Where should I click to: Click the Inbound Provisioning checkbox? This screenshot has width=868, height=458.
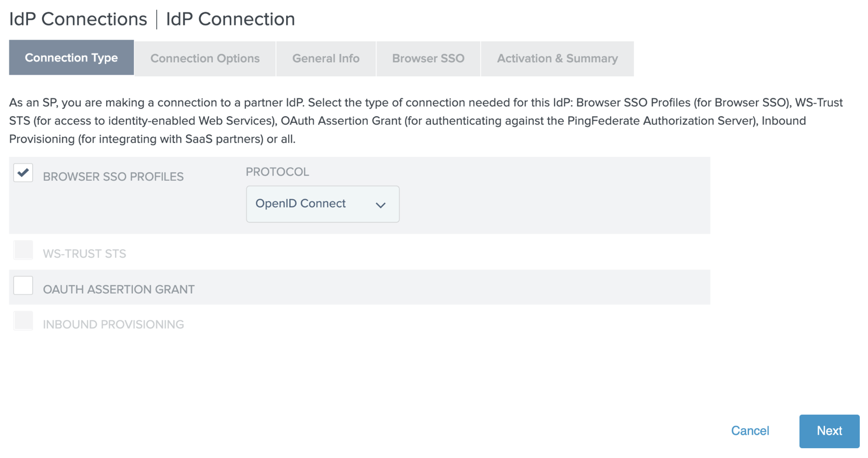(x=23, y=321)
